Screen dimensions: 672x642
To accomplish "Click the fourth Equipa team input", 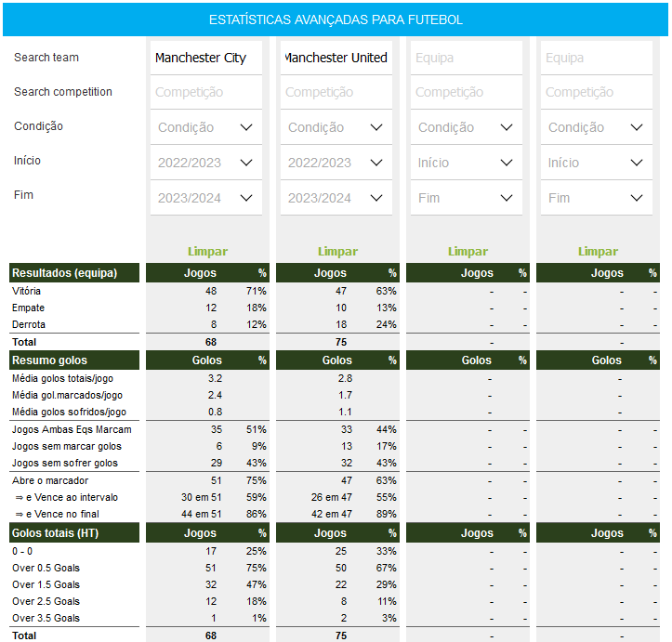I will [597, 58].
